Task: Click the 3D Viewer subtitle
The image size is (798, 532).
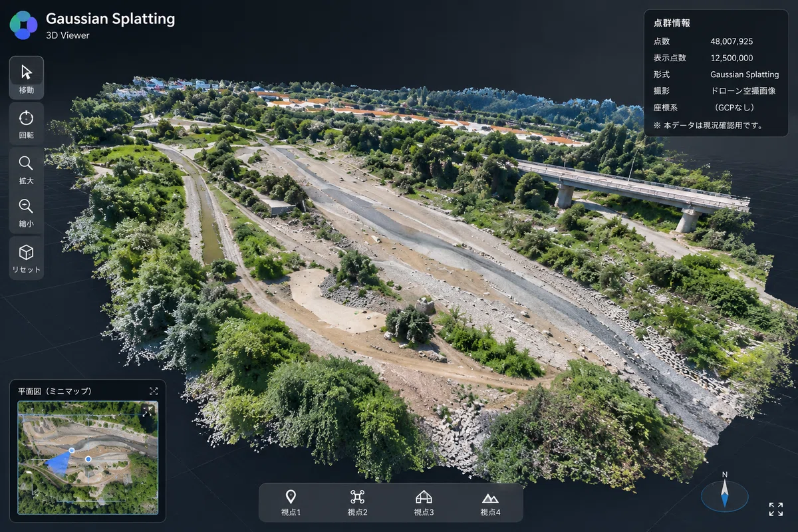Action: pyautogui.click(x=68, y=35)
